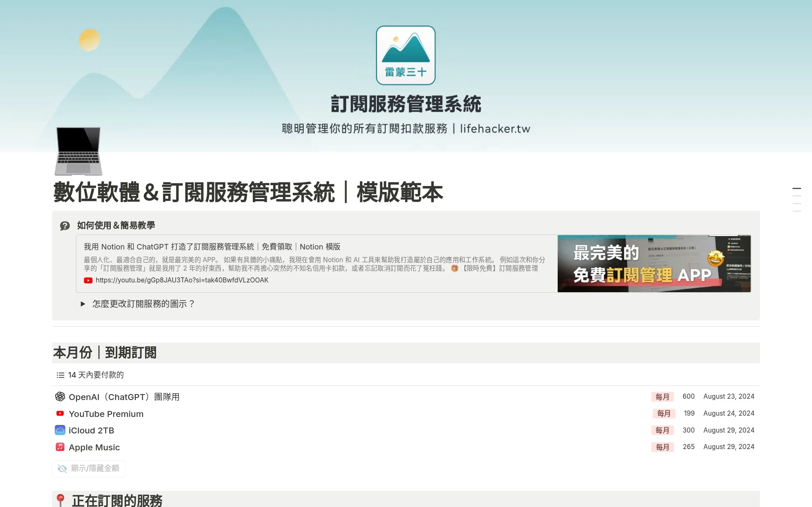
Task: Select the 14 天內要付款的 view tab
Action: [x=90, y=375]
